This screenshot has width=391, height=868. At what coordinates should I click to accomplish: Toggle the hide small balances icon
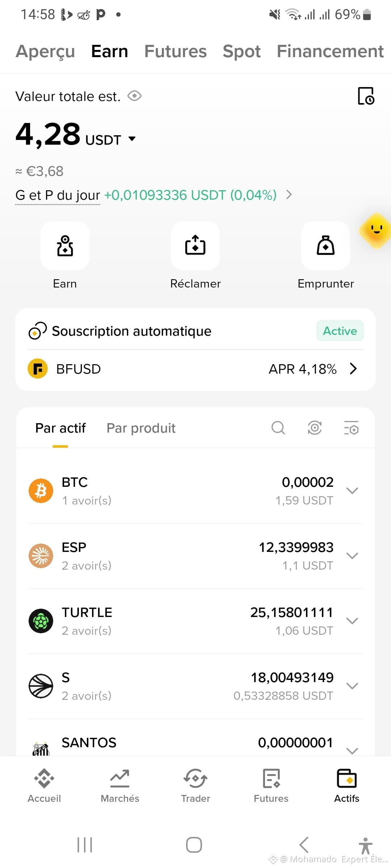[x=315, y=428]
